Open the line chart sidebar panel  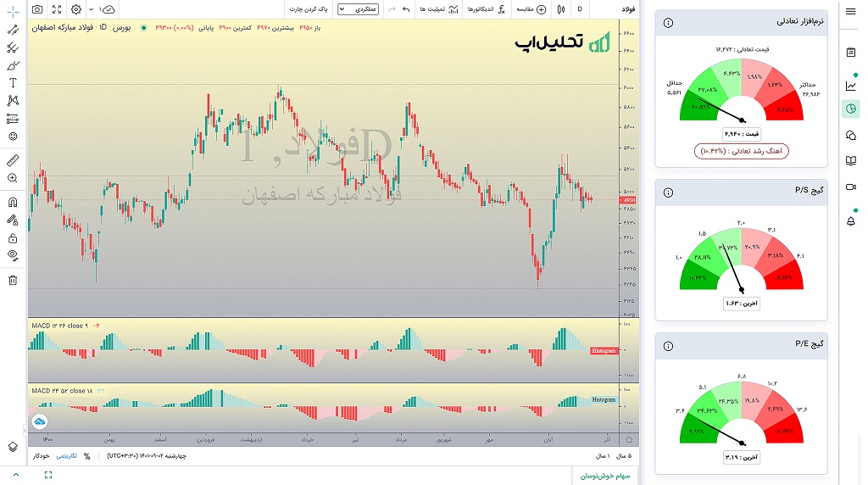click(x=851, y=86)
